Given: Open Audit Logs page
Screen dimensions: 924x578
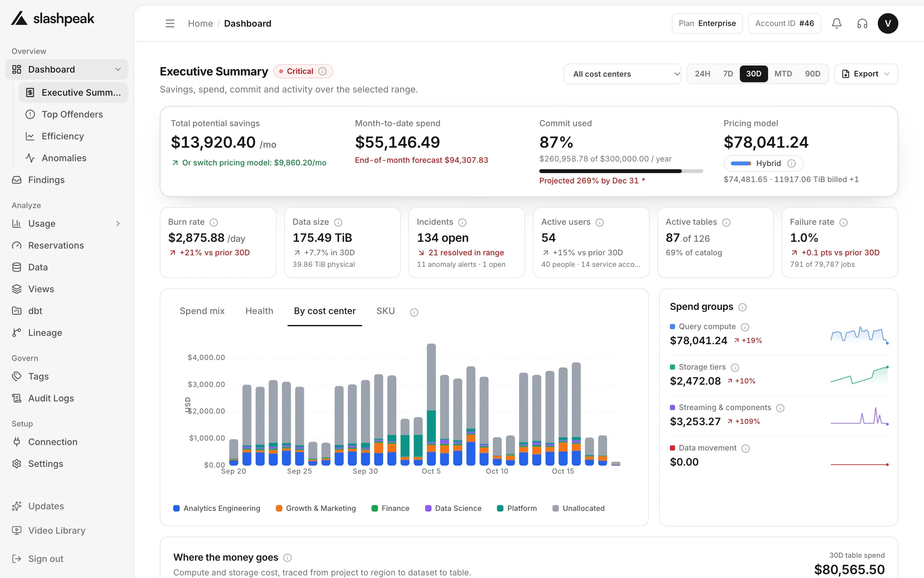Looking at the screenshot, I should click(67, 398).
